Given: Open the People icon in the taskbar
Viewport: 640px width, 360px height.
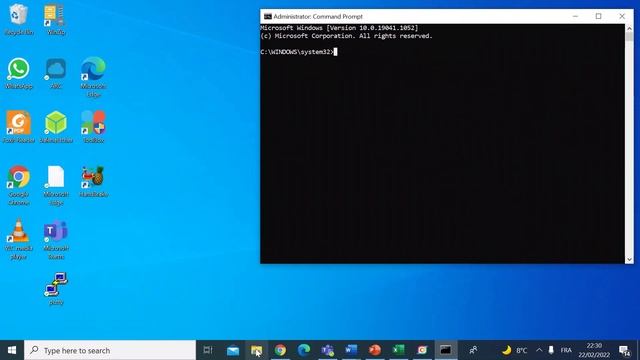Looking at the screenshot, I should coord(473,350).
